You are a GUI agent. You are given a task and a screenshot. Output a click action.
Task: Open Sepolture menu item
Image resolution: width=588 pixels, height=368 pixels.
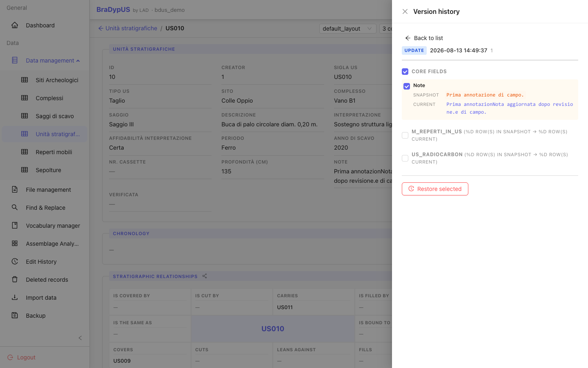(x=45, y=170)
